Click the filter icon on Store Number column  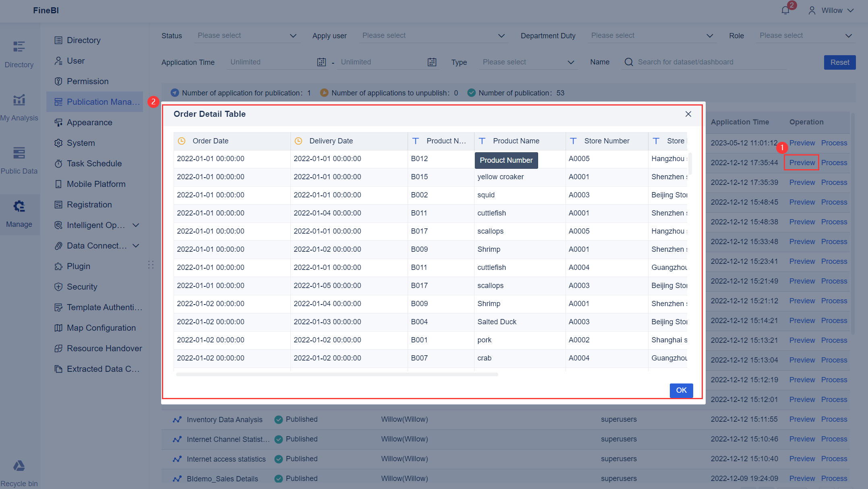pos(573,141)
